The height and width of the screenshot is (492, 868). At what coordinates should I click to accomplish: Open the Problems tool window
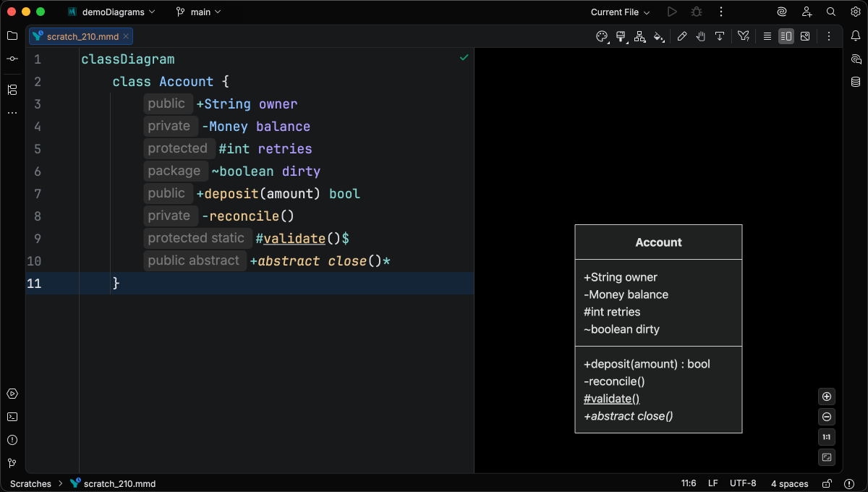pos(12,440)
